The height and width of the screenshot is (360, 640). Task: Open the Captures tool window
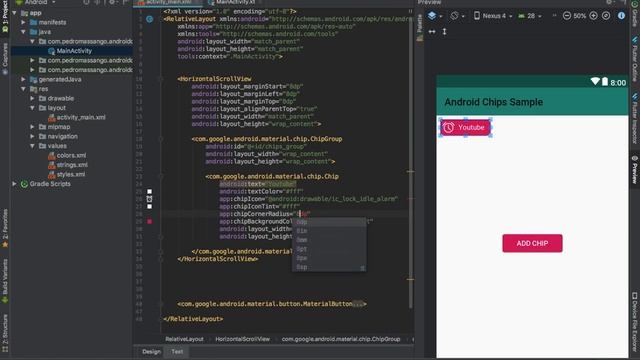point(5,59)
